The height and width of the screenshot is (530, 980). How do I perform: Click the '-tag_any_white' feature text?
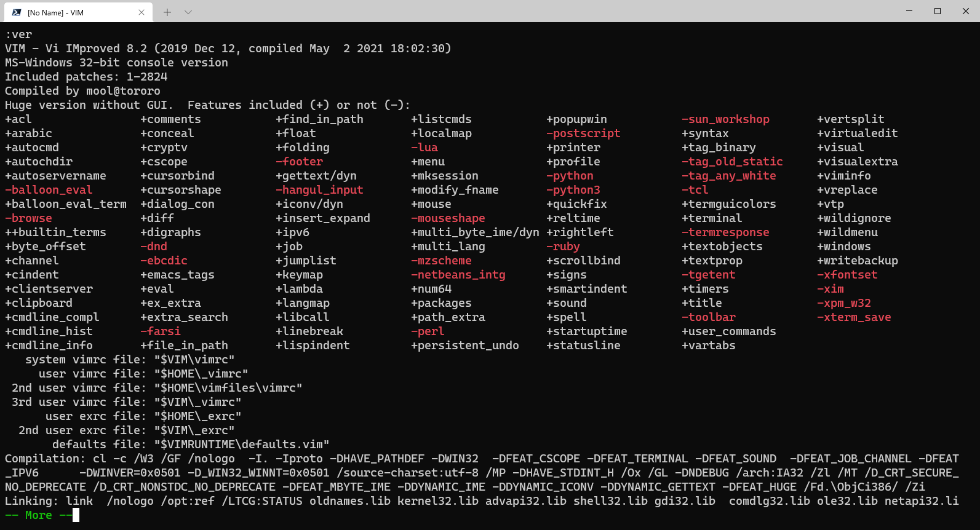coord(729,176)
